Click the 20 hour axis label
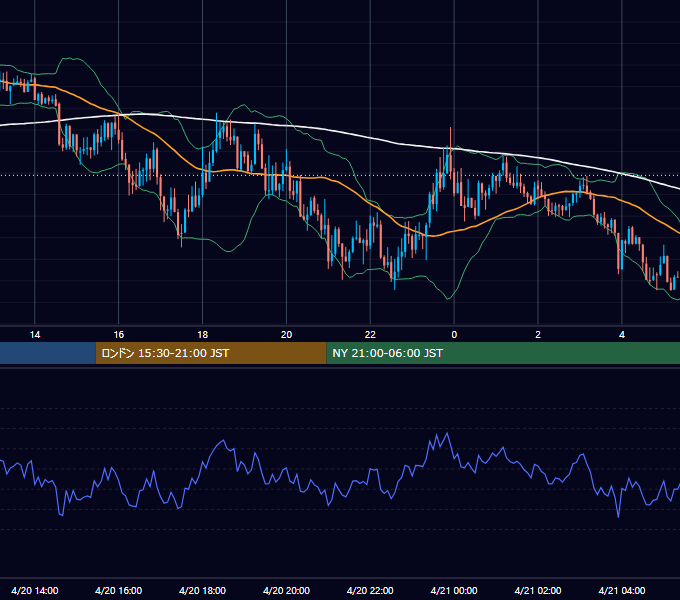The width and height of the screenshot is (680, 600). 286,335
